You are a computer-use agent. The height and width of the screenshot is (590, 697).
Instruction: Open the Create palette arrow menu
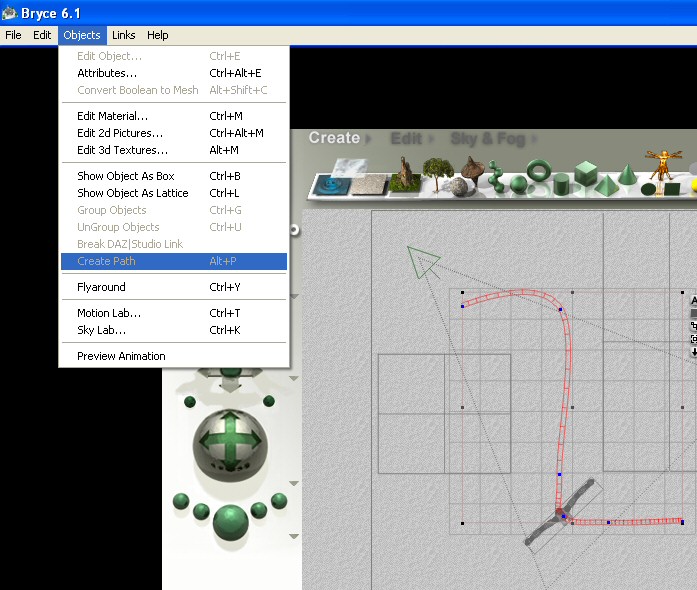pos(367,139)
